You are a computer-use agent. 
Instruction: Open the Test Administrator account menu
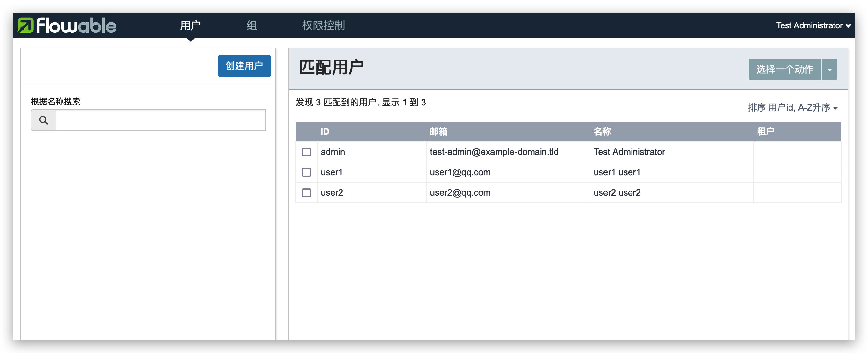813,25
